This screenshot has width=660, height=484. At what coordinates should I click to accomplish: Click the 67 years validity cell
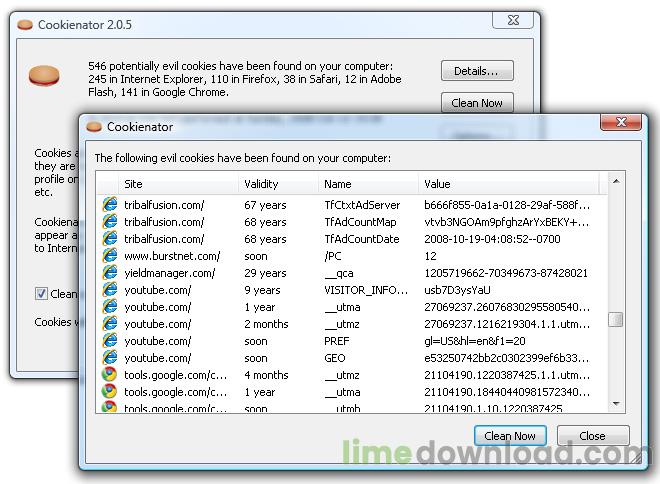(x=265, y=205)
